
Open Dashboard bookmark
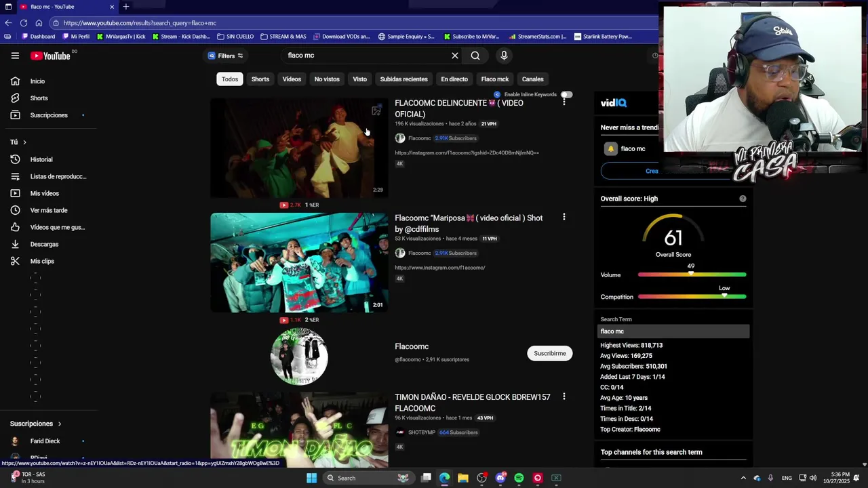pyautogui.click(x=39, y=37)
